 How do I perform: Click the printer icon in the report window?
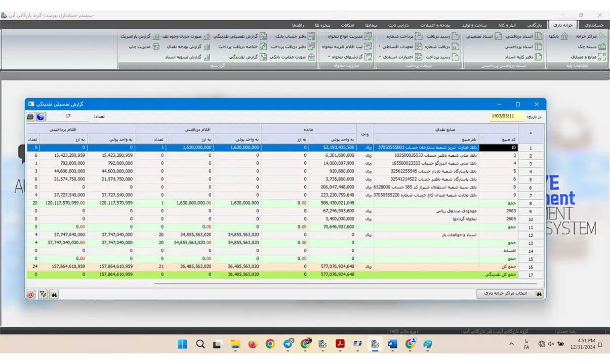(x=30, y=117)
